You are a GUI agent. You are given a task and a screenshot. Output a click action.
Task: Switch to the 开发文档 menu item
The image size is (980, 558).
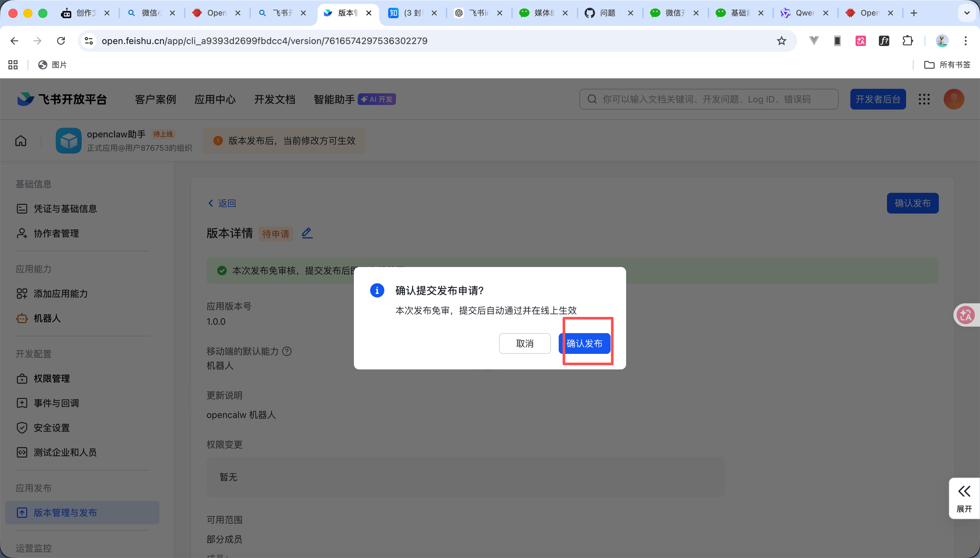point(275,99)
